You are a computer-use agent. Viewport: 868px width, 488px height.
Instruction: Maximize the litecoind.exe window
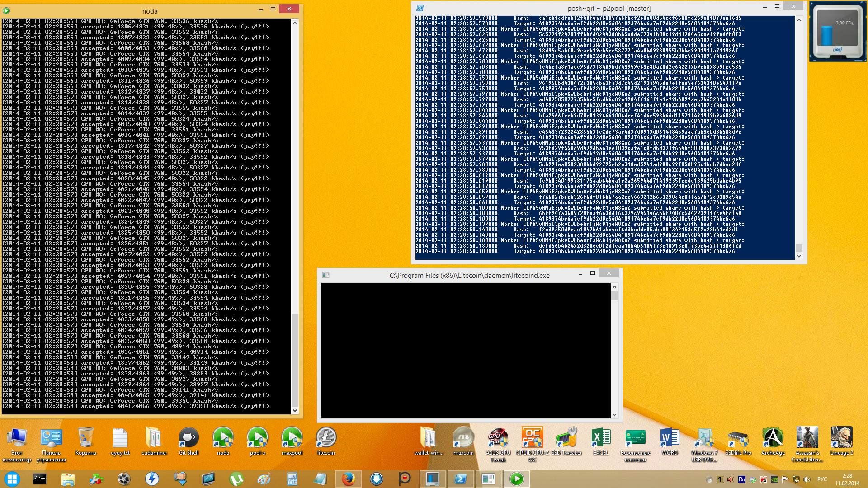(x=593, y=273)
